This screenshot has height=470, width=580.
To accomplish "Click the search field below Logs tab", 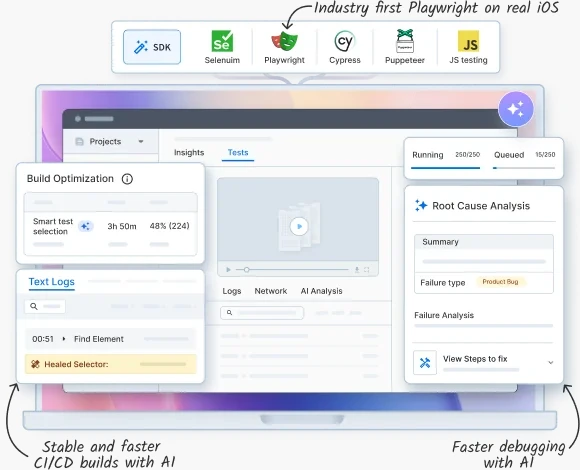I will (x=262, y=313).
